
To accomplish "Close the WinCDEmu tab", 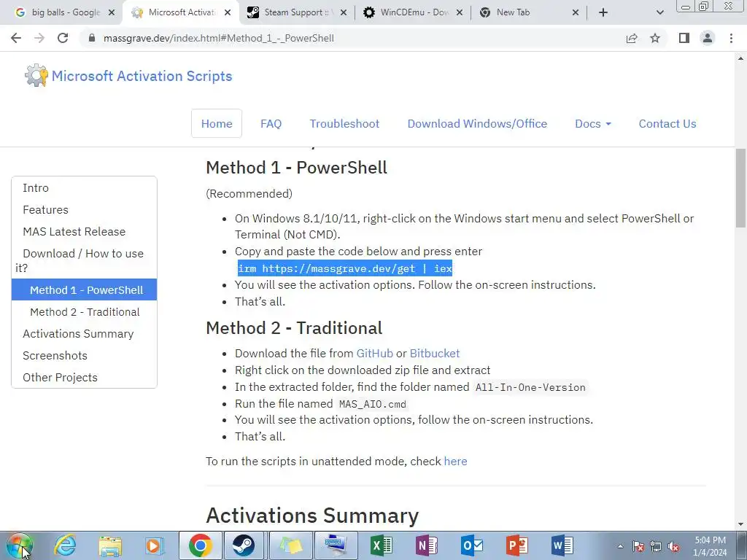I will 460,12.
